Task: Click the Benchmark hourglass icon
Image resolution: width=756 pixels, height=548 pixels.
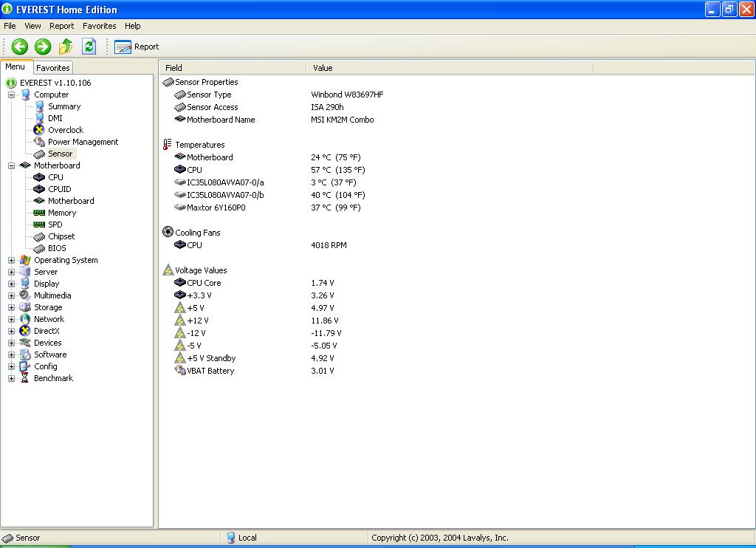Action: coord(25,379)
